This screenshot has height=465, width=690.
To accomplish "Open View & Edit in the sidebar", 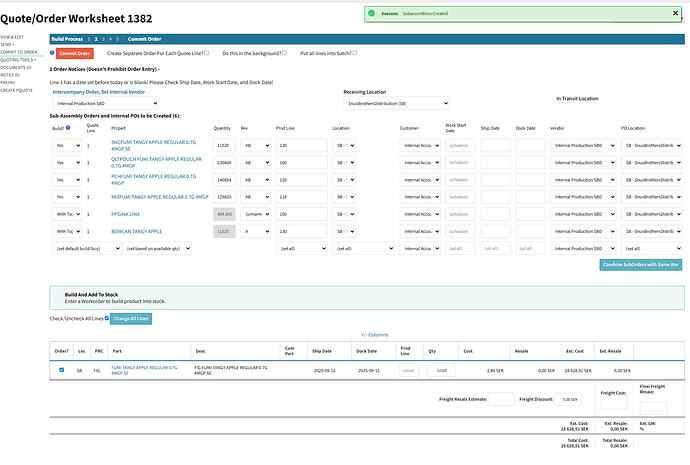I will point(13,36).
